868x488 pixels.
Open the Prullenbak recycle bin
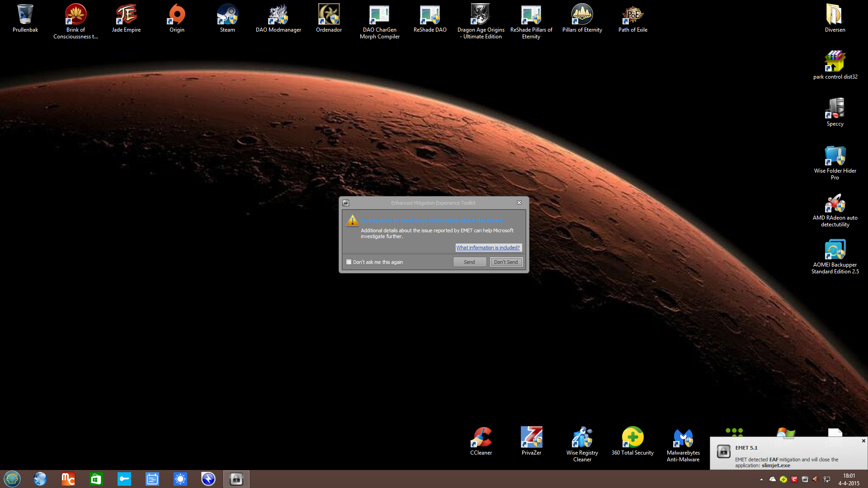(x=25, y=18)
